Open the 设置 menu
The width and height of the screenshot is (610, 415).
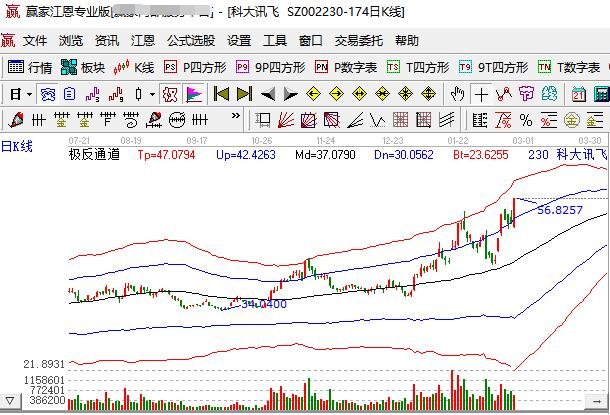239,40
